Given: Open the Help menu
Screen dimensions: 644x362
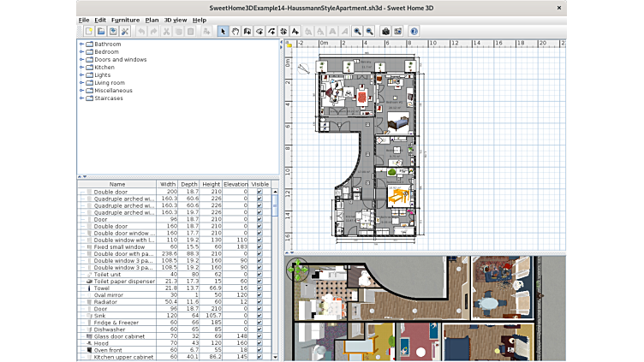Looking at the screenshot, I should pyautogui.click(x=200, y=20).
